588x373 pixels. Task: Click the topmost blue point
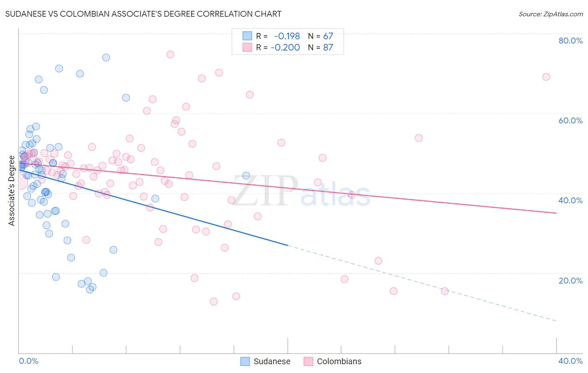tap(106, 57)
